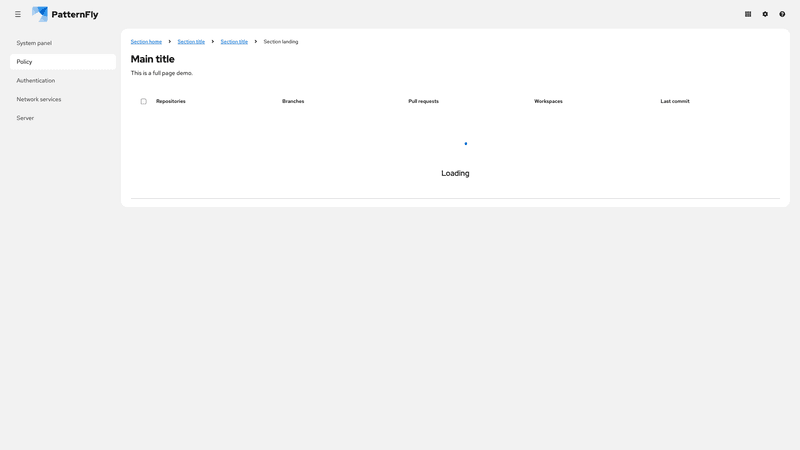This screenshot has width=800, height=450.
Task: Select Server in the sidebar
Action: 25,118
